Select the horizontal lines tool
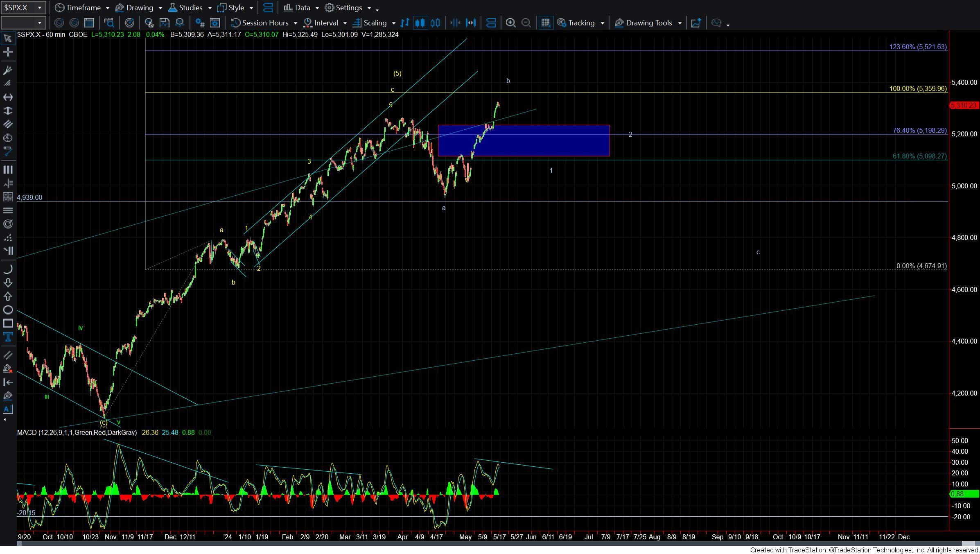The width and height of the screenshot is (980, 554). click(8, 210)
